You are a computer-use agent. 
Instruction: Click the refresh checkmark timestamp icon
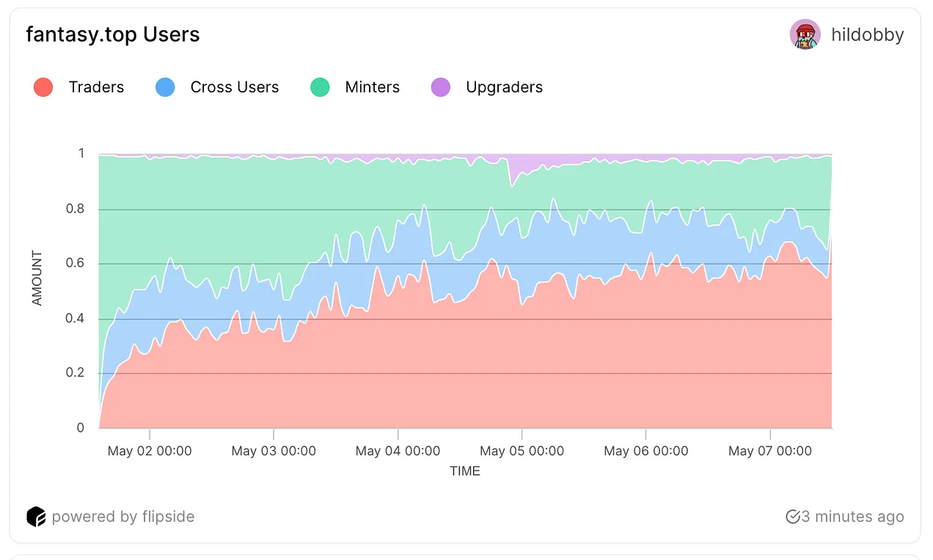792,517
